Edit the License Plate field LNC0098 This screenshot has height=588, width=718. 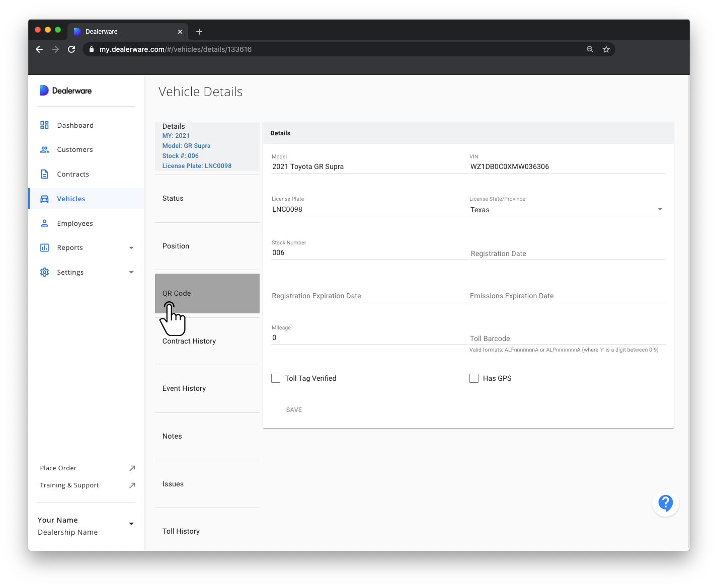pyautogui.click(x=369, y=210)
